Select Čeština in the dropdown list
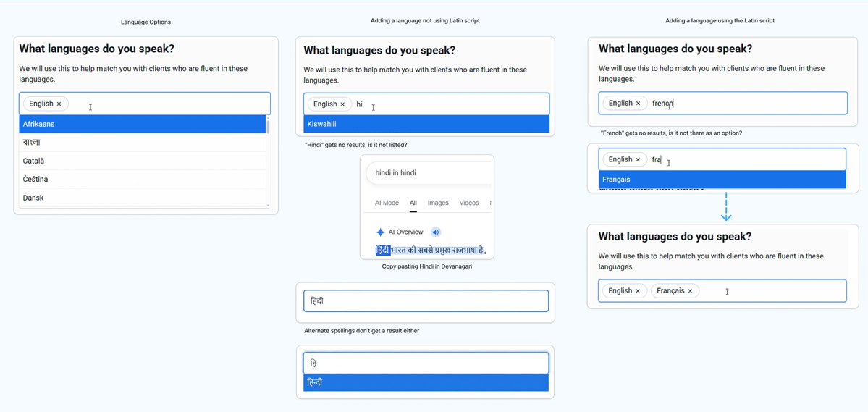This screenshot has height=412, width=868. coord(143,179)
